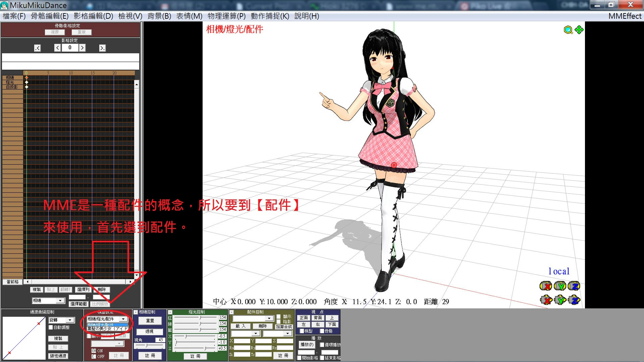Click the upper red control point on curve
This screenshot has width=644, height=362.
point(39,323)
